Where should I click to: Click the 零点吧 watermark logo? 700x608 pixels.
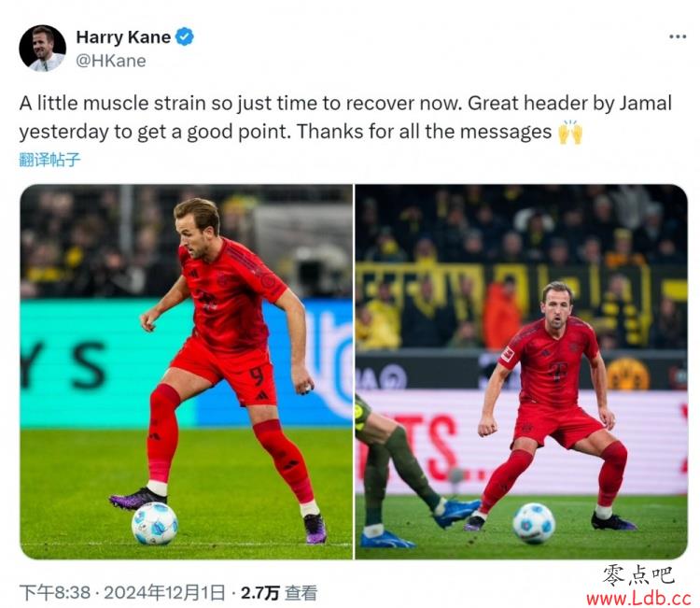click(x=638, y=574)
